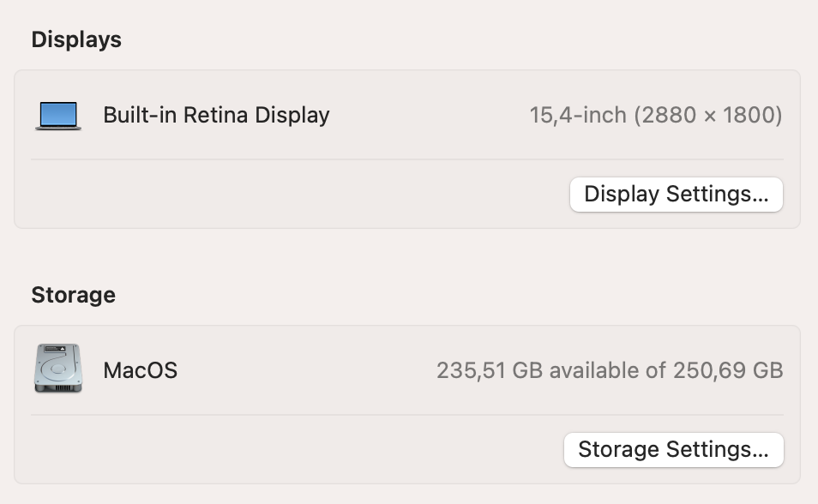Click the divider line below Built-in Retina Display

coord(407,159)
